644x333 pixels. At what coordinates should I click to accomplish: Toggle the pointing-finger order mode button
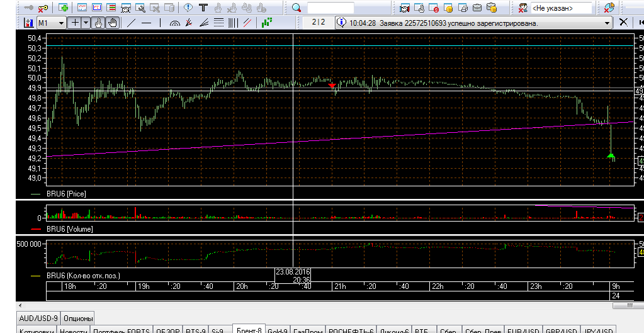(99, 23)
